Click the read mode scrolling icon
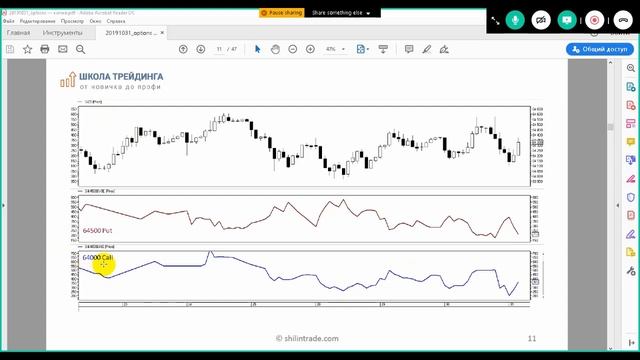 pos(383,49)
